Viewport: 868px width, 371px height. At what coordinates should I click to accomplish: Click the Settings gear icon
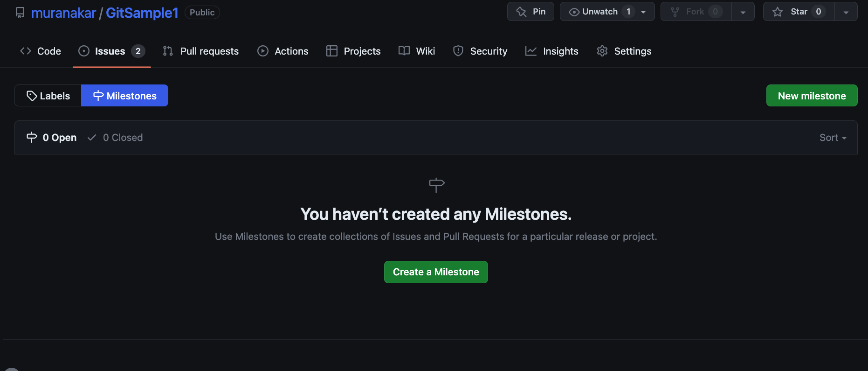[x=602, y=51]
